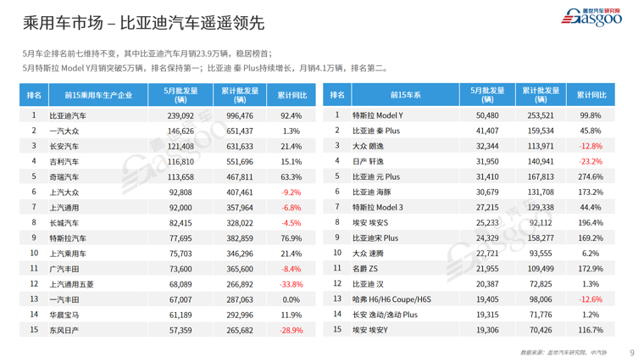Select the cumulative value '551,696'
Screen dimensions: 644x363
tap(240, 162)
